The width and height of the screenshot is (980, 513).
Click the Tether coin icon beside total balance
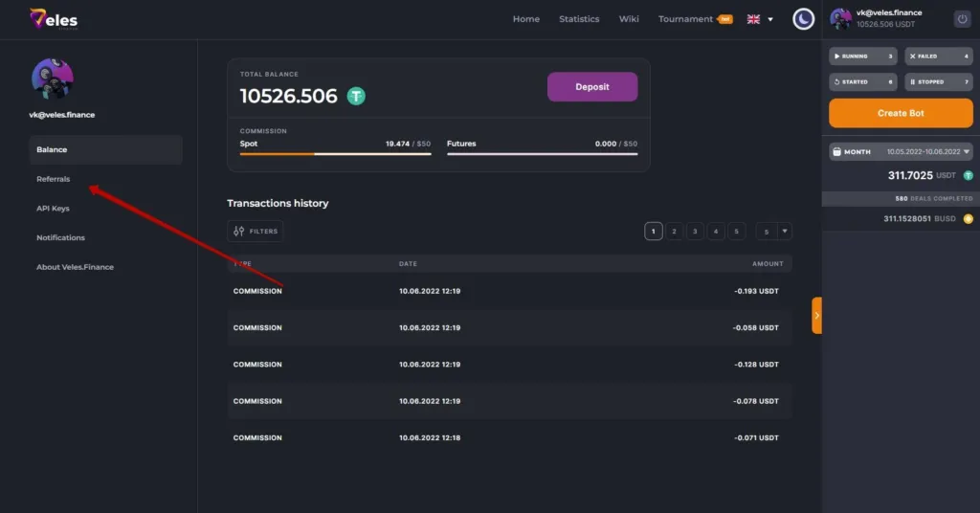pos(356,96)
